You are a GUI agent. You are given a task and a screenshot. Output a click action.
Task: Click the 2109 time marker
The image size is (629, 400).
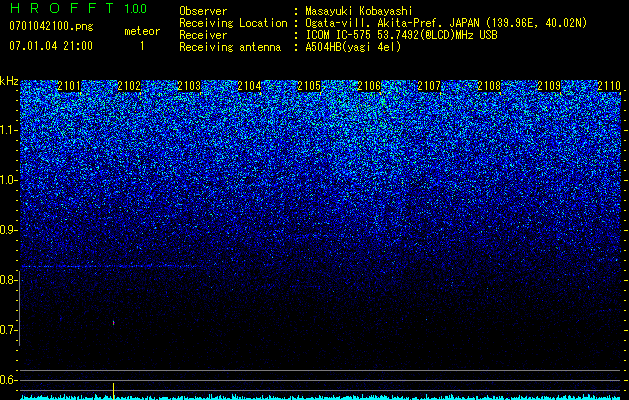(549, 86)
